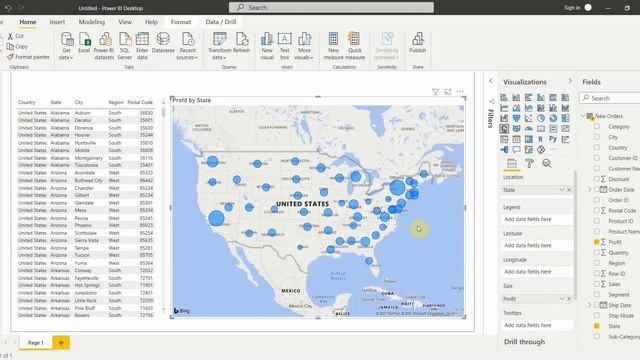Click the Fields pane search box
The width and height of the screenshot is (640, 360).
(x=610, y=98)
